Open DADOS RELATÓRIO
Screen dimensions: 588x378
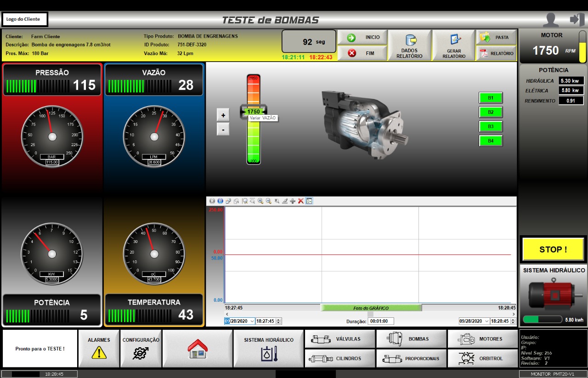pyautogui.click(x=409, y=45)
